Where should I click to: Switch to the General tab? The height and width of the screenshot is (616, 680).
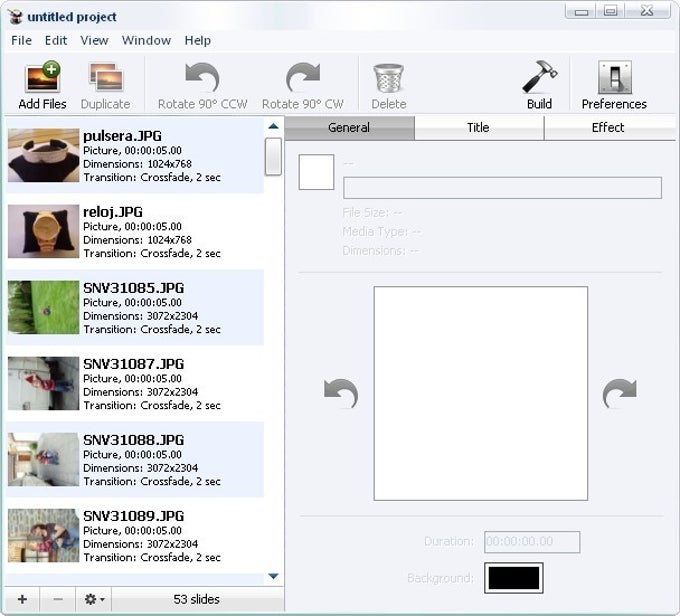tap(349, 128)
